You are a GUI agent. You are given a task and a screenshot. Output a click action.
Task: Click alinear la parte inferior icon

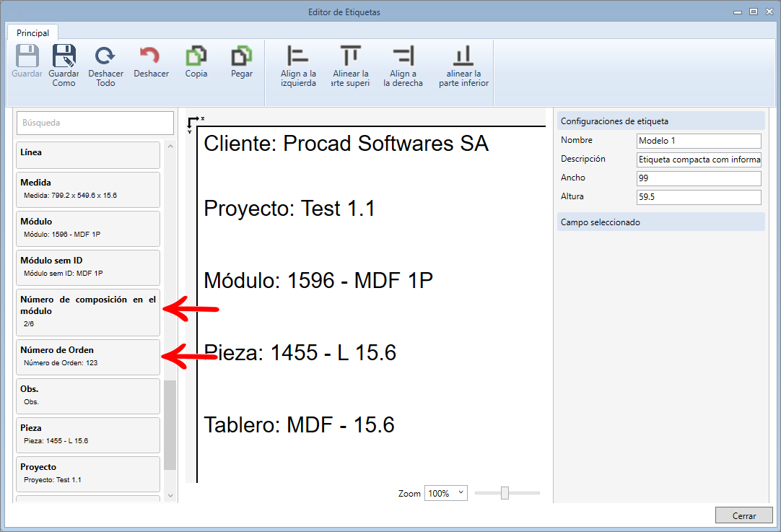coord(463,56)
